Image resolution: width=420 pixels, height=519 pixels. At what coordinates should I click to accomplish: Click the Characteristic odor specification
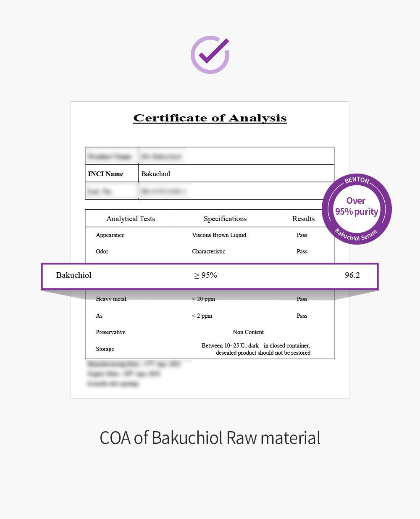point(208,251)
